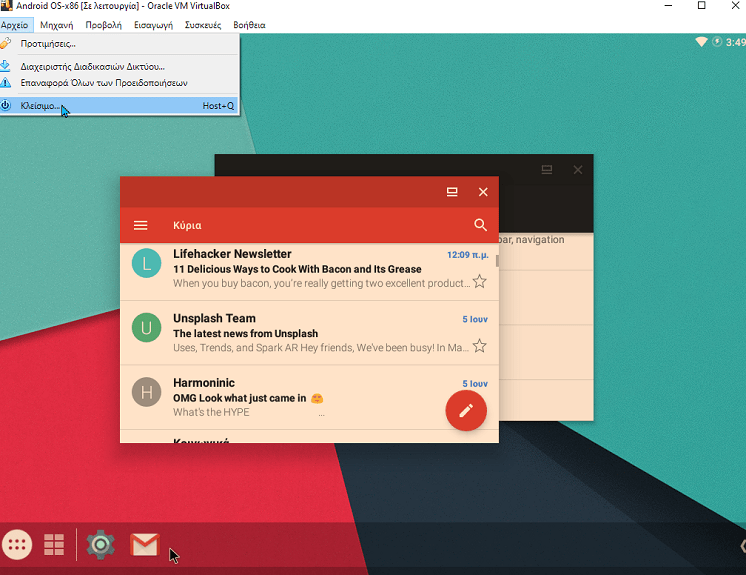
Task: Close the dark background app window
Action: point(578,170)
